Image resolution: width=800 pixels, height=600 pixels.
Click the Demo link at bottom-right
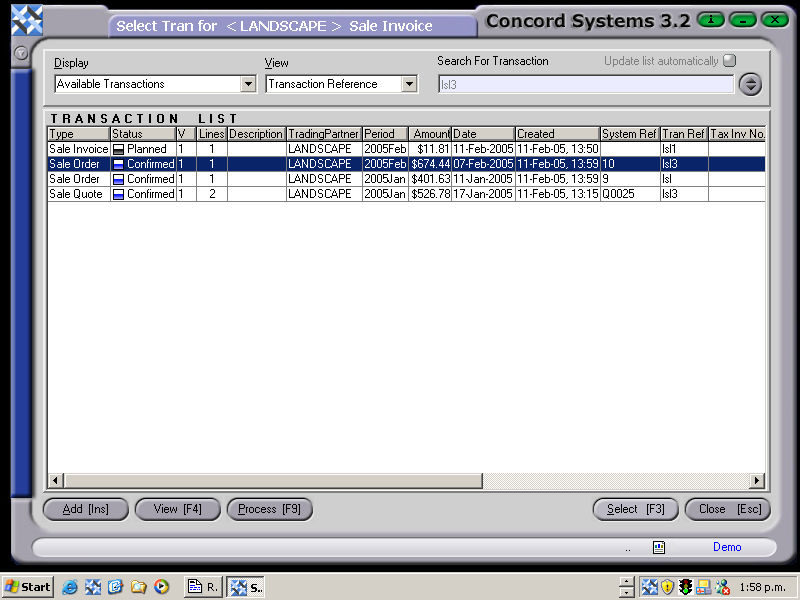point(727,547)
